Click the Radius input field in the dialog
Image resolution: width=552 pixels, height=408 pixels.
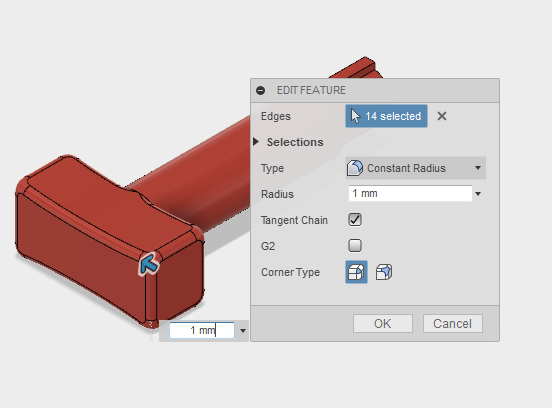click(410, 194)
